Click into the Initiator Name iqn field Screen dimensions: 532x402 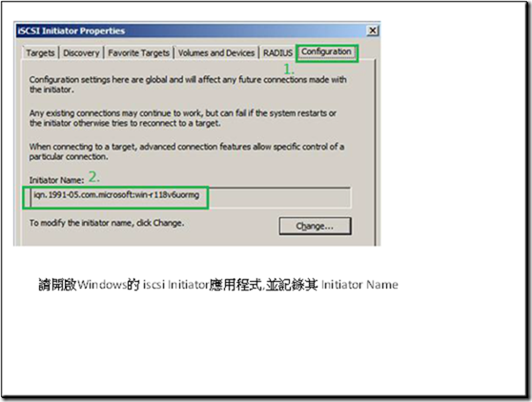(190, 197)
